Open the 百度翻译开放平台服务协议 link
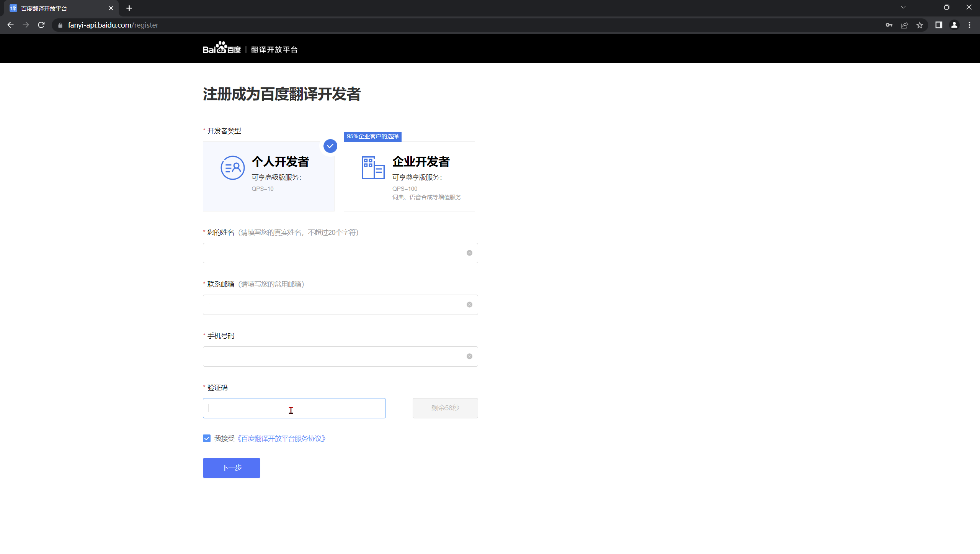980x554 pixels. pyautogui.click(x=281, y=438)
